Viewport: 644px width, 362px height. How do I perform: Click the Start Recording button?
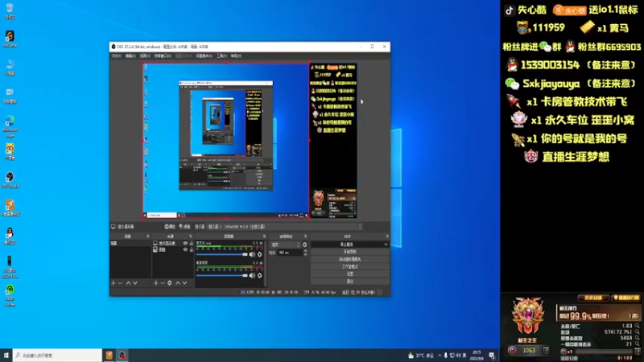pos(350,252)
